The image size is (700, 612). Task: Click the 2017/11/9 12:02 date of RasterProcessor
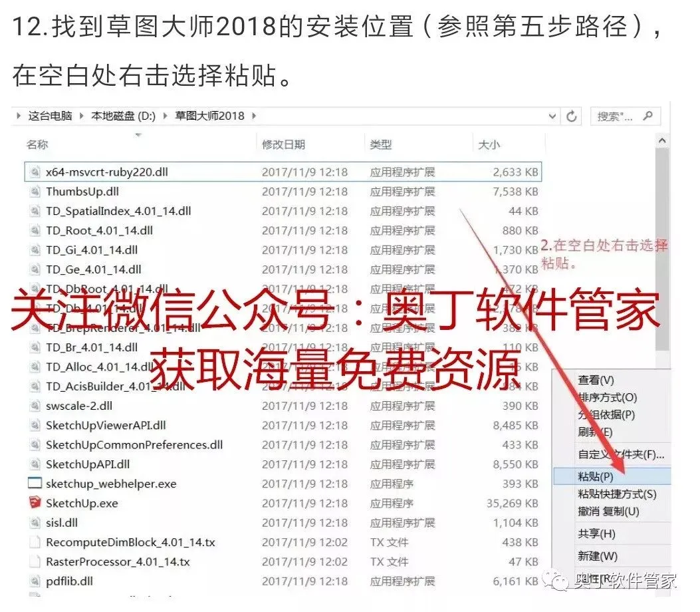coord(304,562)
